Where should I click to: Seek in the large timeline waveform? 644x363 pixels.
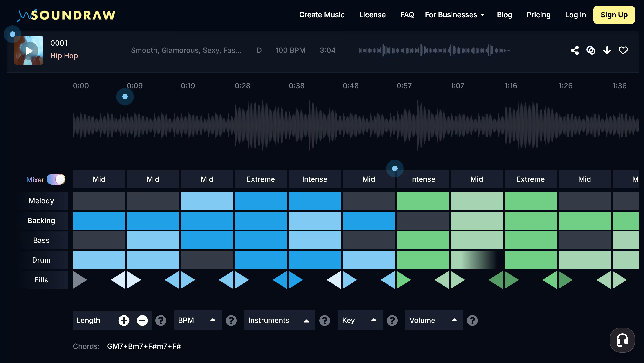point(356,125)
